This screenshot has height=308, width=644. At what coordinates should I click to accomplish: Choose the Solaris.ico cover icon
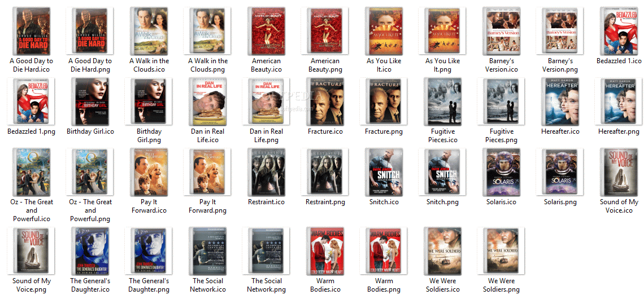(502, 172)
